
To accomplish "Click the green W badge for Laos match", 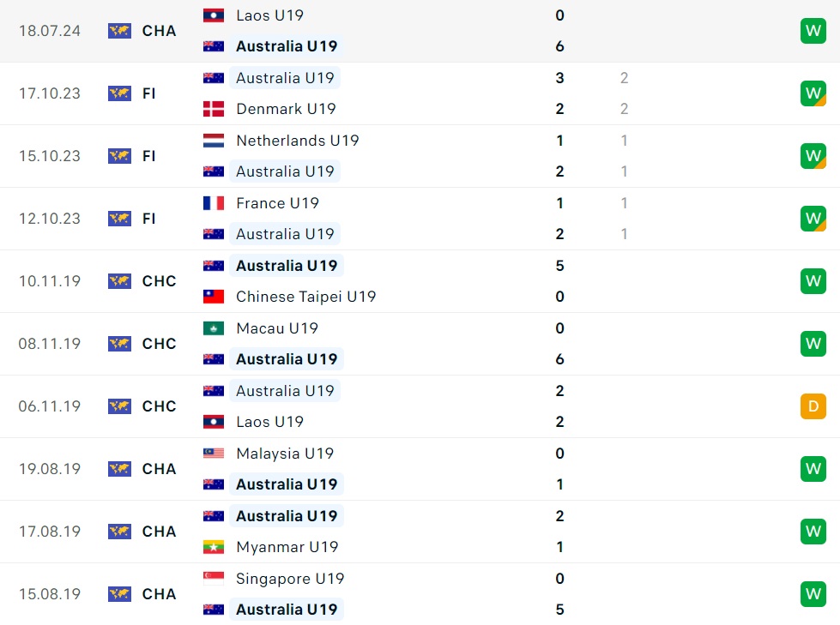I will click(x=812, y=31).
